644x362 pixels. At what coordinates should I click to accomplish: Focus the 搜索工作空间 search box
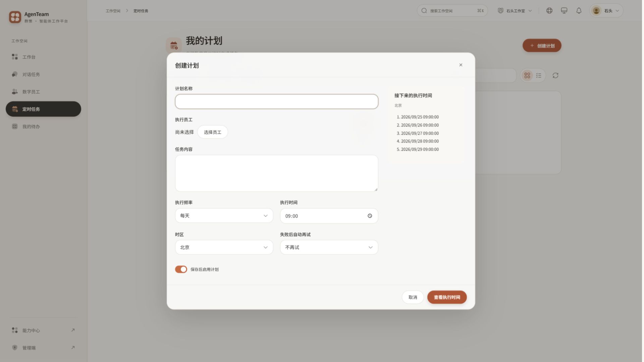click(452, 11)
